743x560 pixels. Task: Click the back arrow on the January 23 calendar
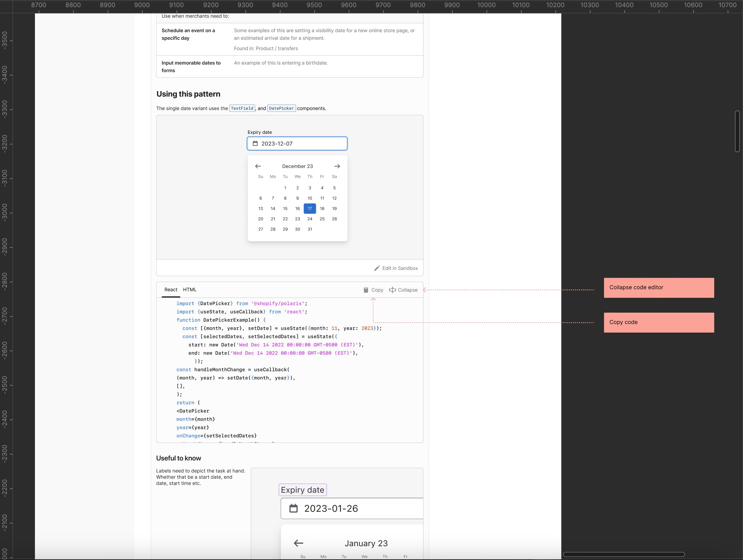coord(298,543)
